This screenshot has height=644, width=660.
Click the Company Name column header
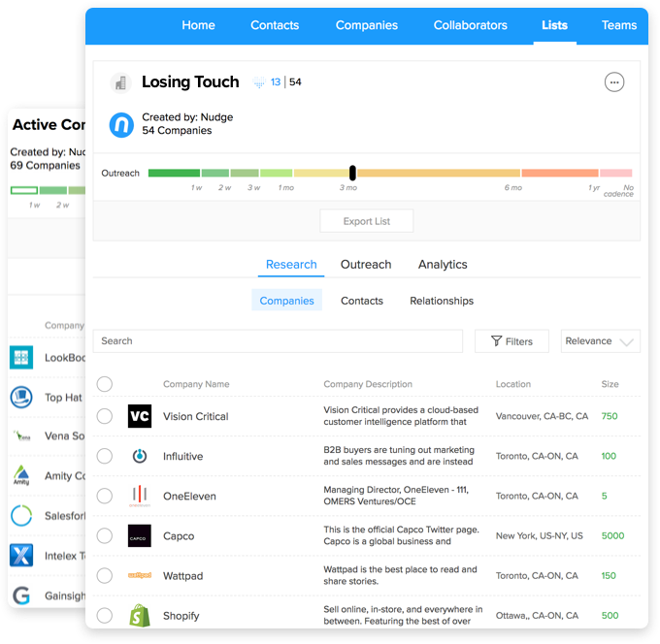coord(196,384)
